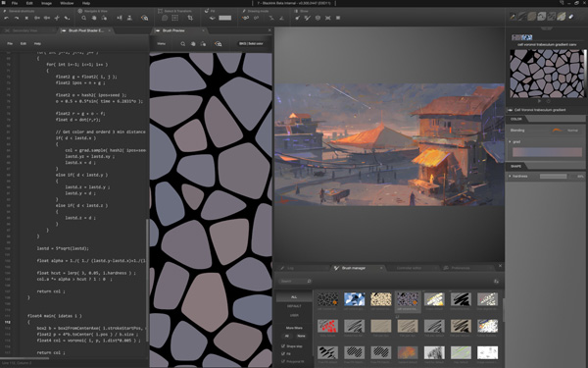Select the crop tool icon
The width and height of the screenshot is (588, 368).
coord(190,18)
